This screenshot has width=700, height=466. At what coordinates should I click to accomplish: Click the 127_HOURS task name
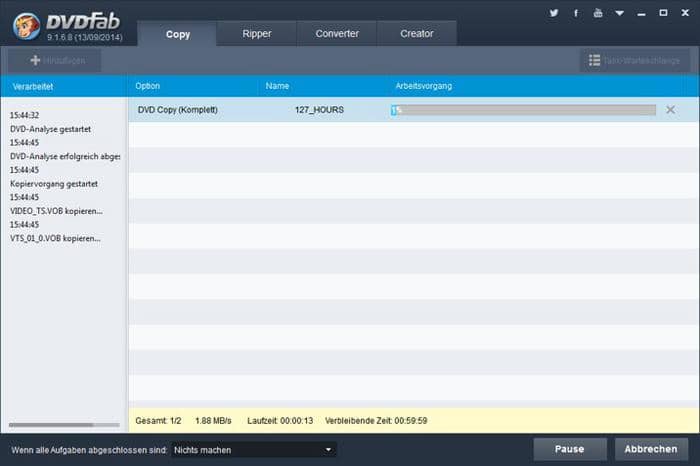[319, 110]
